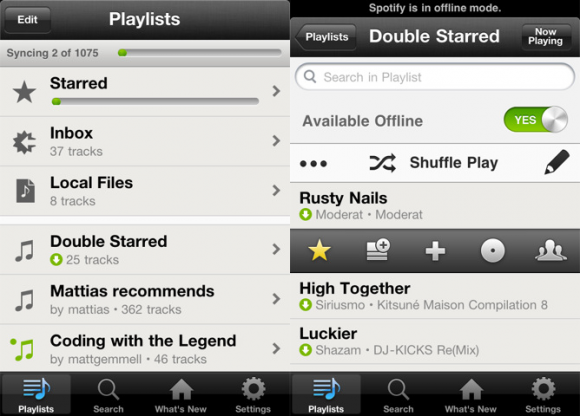Image resolution: width=580 pixels, height=416 pixels.
Task: Tap the pencil edit icon
Action: (557, 162)
